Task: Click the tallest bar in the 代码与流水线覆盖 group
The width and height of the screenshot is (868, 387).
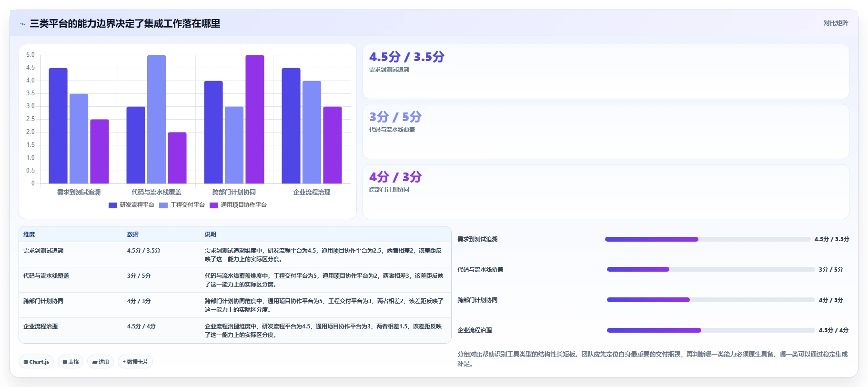Action: click(156, 119)
